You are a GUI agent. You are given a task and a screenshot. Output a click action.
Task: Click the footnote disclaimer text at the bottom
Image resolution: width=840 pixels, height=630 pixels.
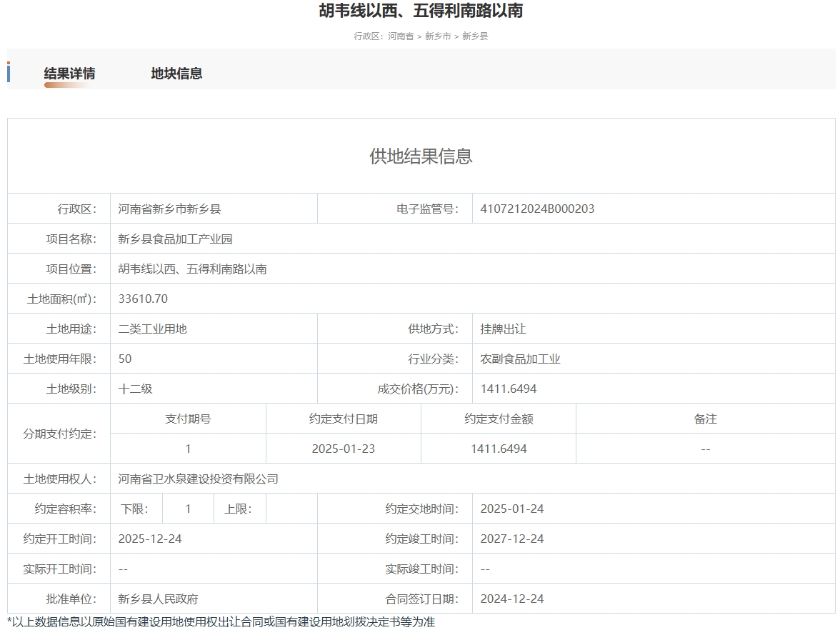coord(221,622)
